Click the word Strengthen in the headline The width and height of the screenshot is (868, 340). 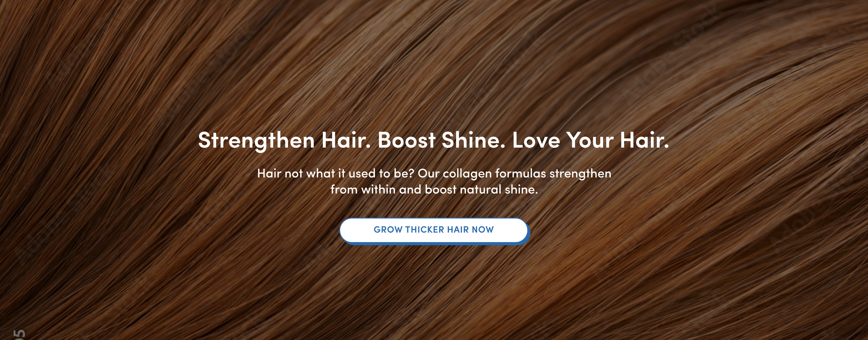256,140
